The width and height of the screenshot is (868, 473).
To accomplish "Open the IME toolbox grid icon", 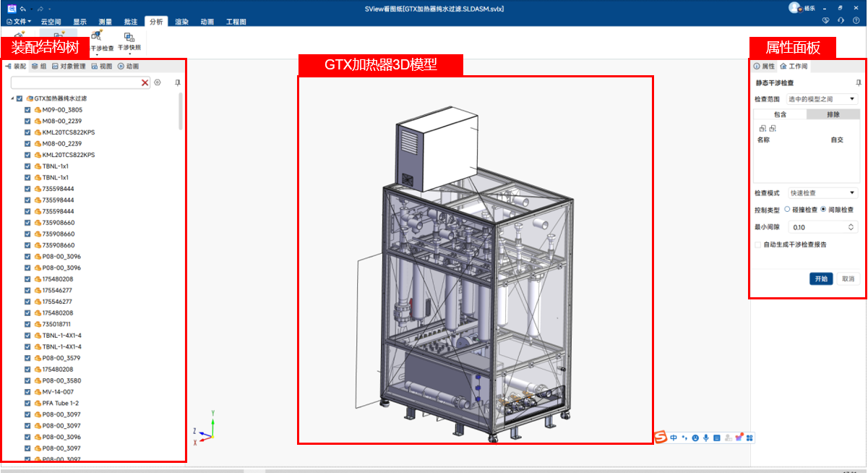I will tap(749, 438).
